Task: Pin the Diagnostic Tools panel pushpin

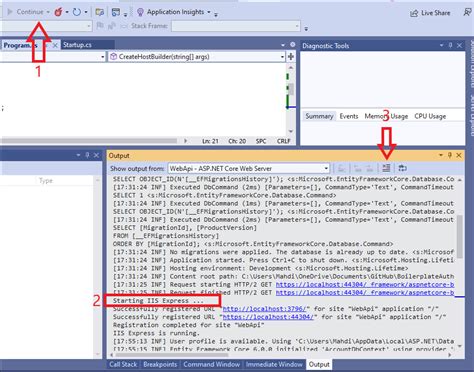Action: (x=450, y=45)
